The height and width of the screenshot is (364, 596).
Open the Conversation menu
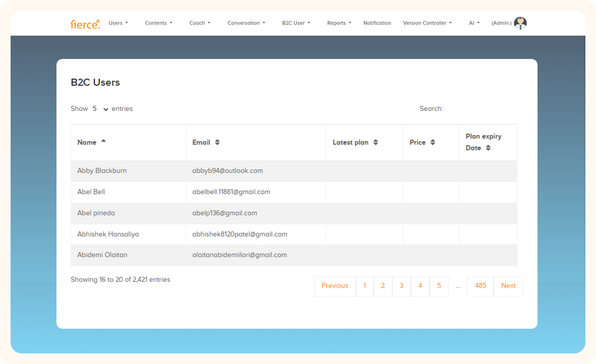coord(246,23)
